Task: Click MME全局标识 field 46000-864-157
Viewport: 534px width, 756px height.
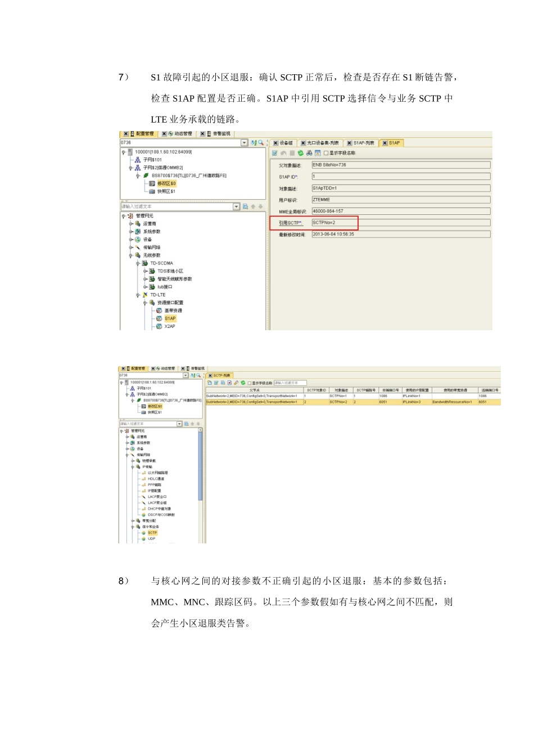Action: coord(401,211)
